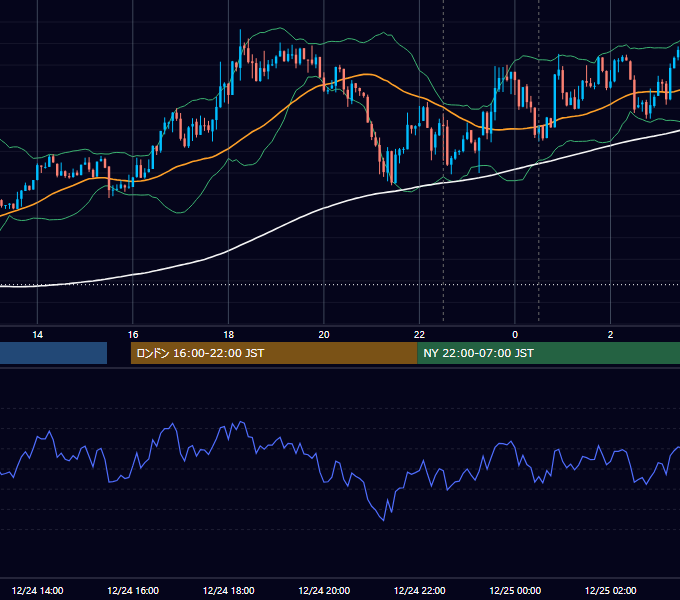Click the 12/25 00:00 time label
The width and height of the screenshot is (680, 600).
(515, 590)
